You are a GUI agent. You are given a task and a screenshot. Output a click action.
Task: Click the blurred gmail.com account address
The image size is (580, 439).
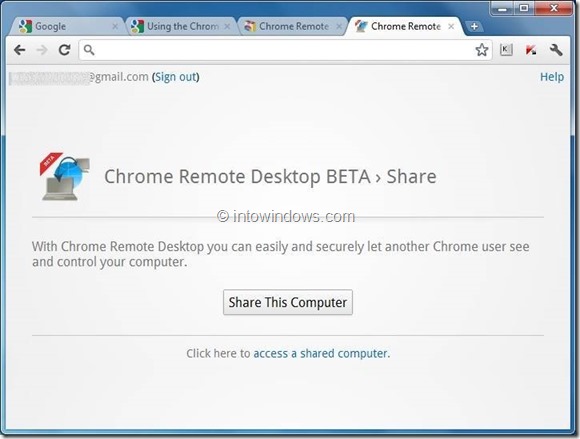click(79, 77)
